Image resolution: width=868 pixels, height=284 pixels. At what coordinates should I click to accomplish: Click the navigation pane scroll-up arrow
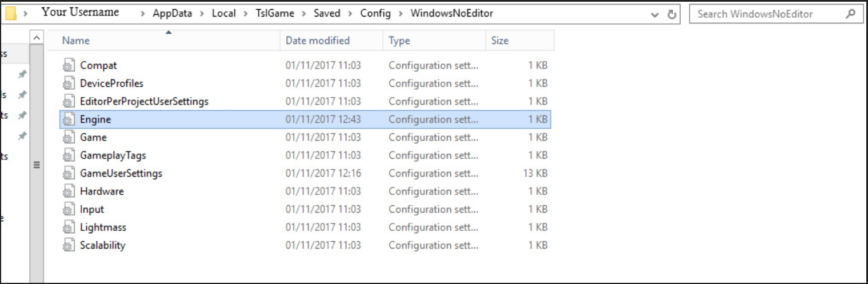coord(36,38)
